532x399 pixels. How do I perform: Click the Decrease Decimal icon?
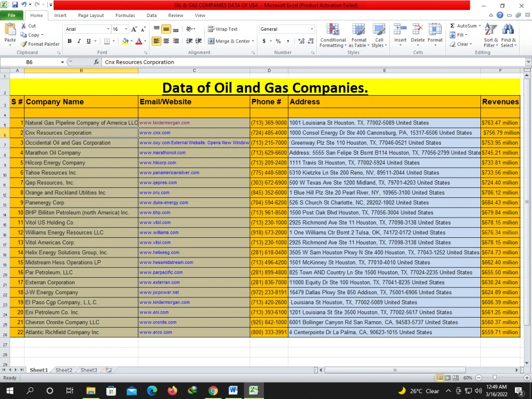(311, 41)
